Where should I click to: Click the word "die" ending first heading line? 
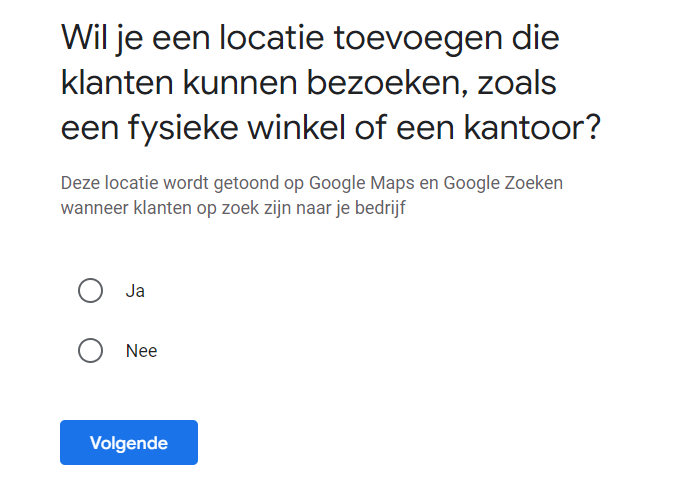[x=533, y=39]
